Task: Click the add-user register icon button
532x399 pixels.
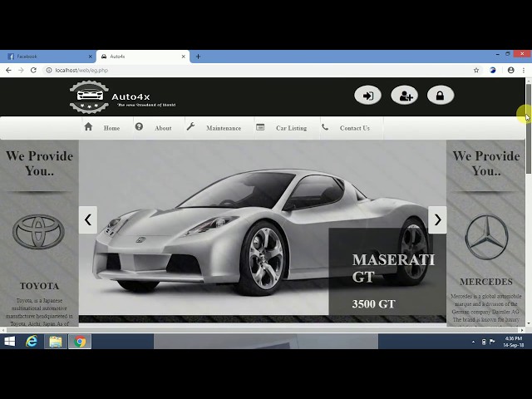Action: (405, 96)
